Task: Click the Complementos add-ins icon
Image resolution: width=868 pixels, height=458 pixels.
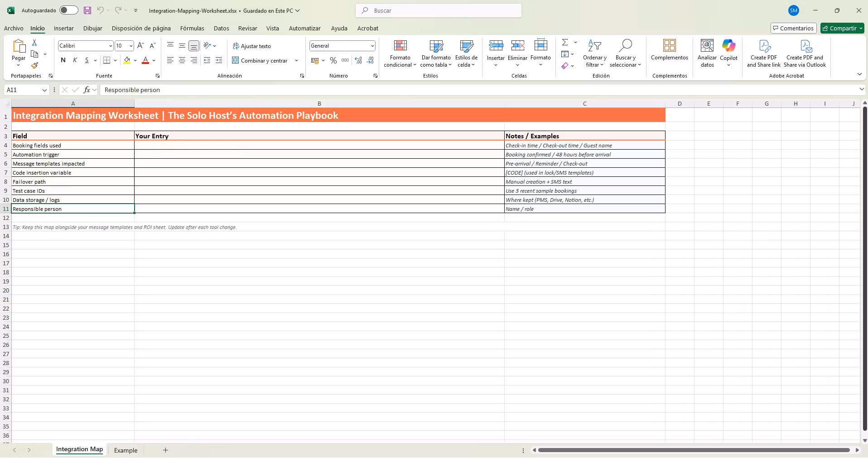Action: pos(669,46)
